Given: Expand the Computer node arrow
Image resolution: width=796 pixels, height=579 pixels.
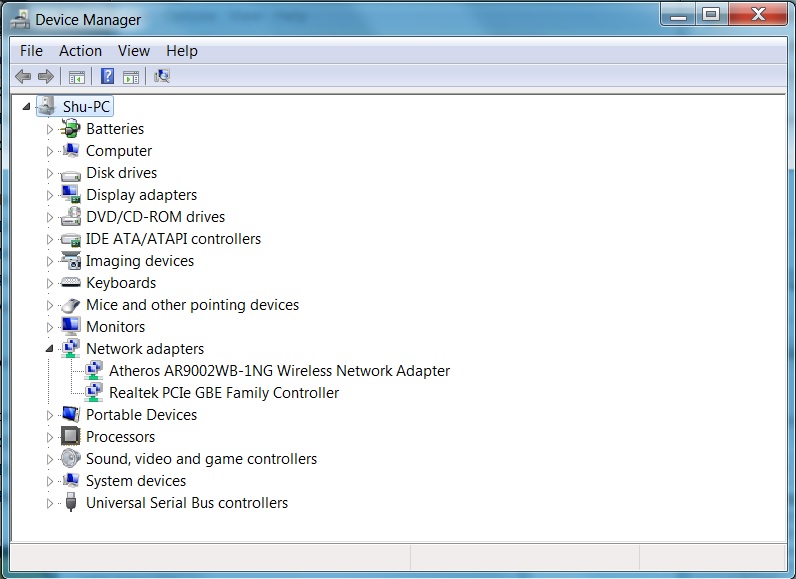Looking at the screenshot, I should pos(50,151).
